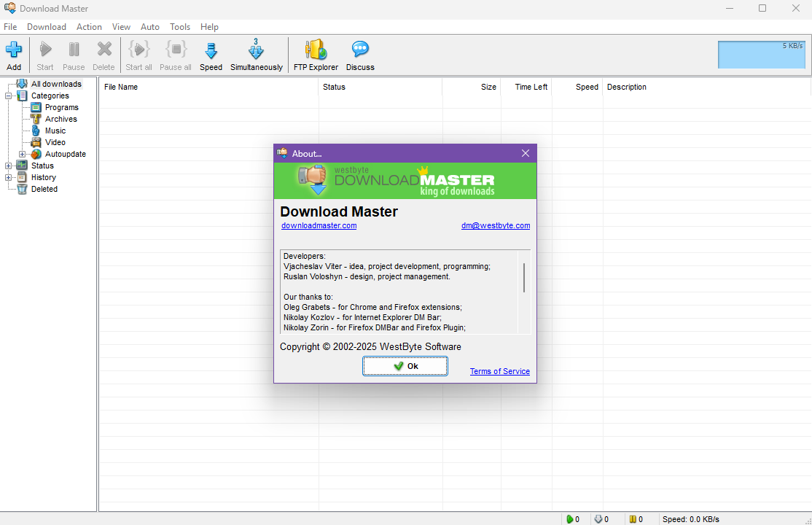Click the credits text scrollbar
This screenshot has height=525, width=812.
[x=524, y=278]
